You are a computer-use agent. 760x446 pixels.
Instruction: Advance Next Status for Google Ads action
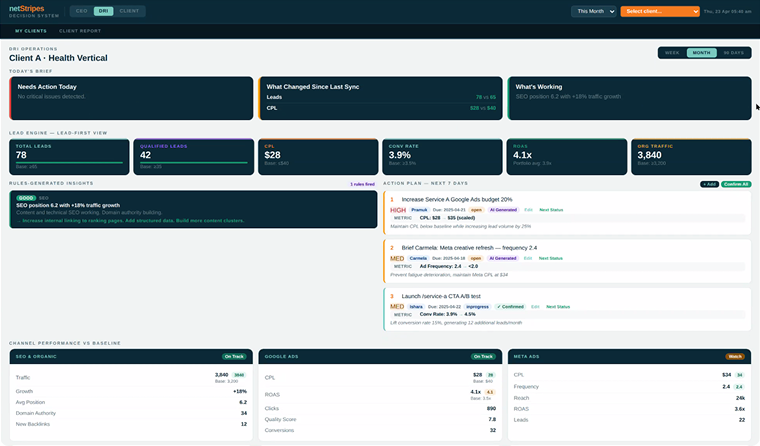(x=551, y=210)
